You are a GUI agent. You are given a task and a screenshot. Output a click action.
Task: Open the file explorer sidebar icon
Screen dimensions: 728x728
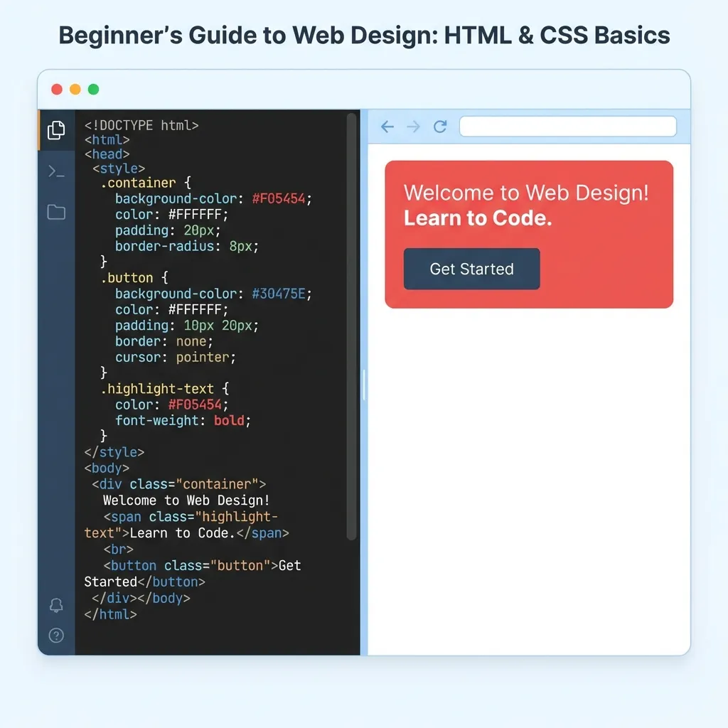click(56, 131)
